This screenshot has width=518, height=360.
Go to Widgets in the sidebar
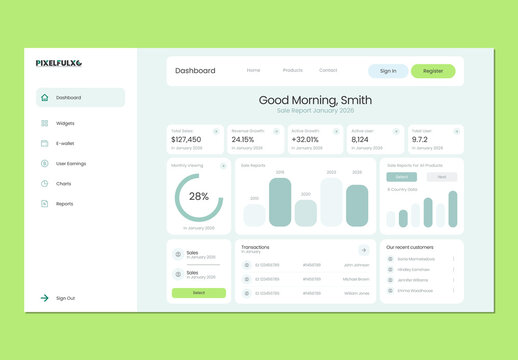tap(65, 123)
